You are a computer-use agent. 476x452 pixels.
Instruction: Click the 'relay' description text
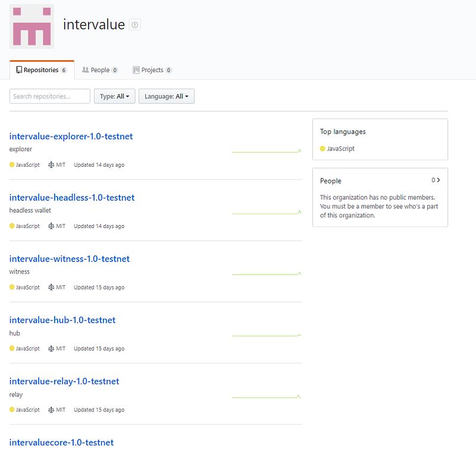coord(16,395)
